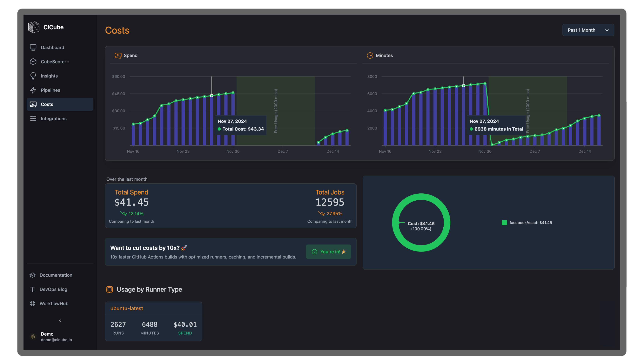Click the Insights lightbulb icon

tap(33, 76)
